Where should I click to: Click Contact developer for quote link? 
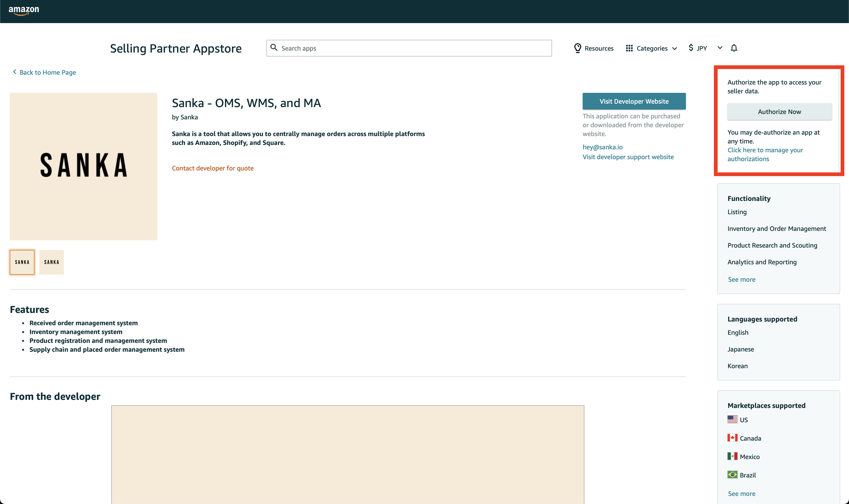coord(212,168)
